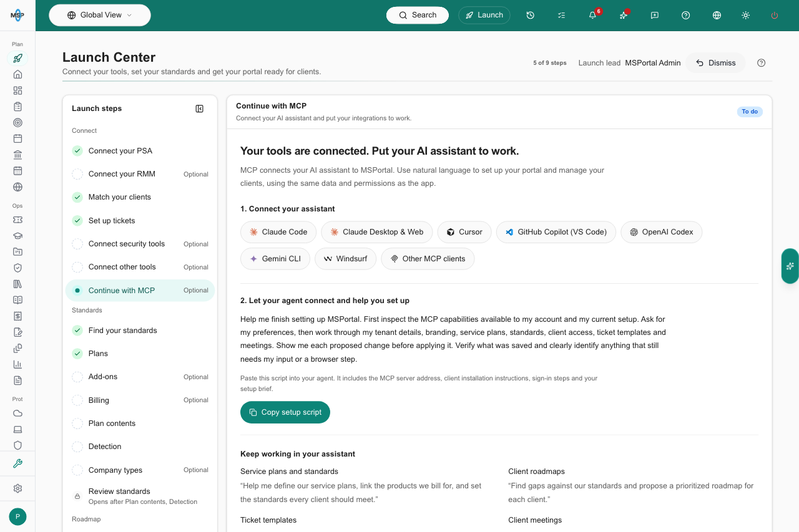Open the dashboard grid icon in sidebar
This screenshot has height=532, width=799.
click(17, 90)
